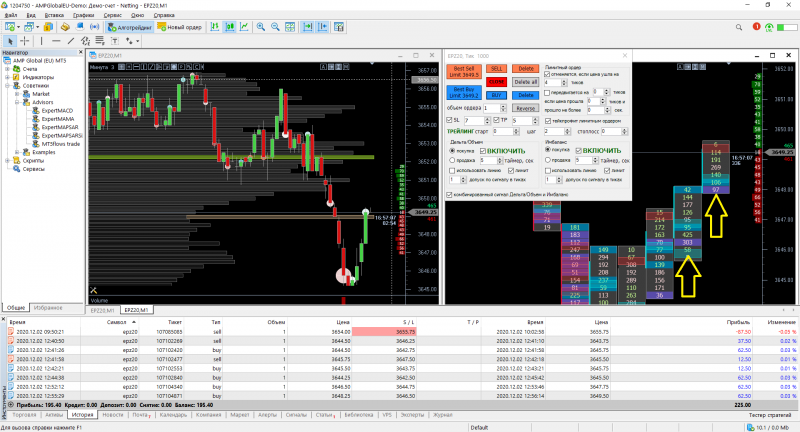Select the text label tool
The height and width of the screenshot is (432, 800).
(115, 41)
